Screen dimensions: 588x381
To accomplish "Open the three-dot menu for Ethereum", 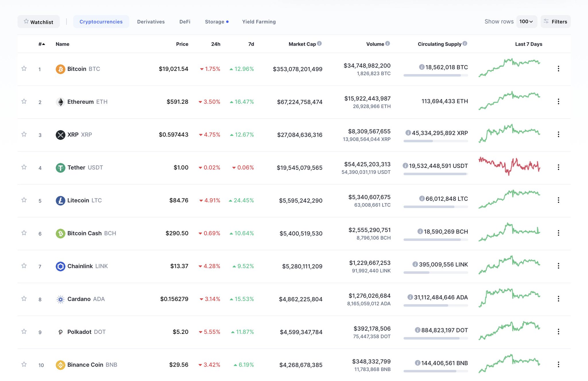I will [558, 101].
